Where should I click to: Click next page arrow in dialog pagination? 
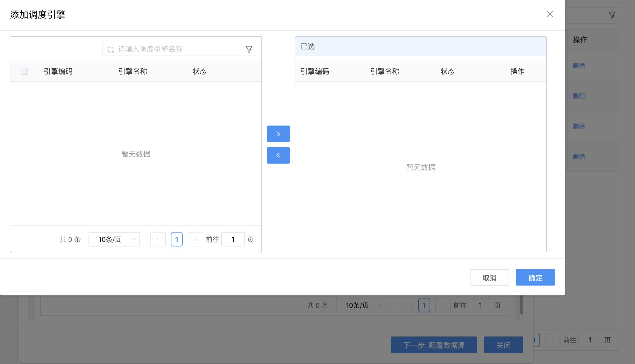[195, 239]
